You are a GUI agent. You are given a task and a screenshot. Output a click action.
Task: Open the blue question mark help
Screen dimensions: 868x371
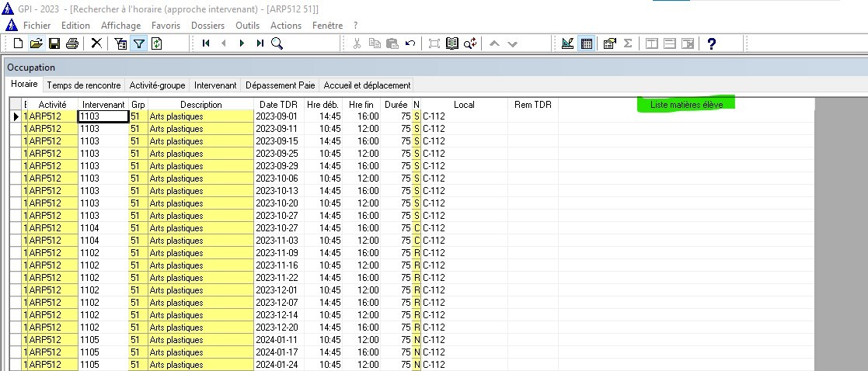point(710,43)
